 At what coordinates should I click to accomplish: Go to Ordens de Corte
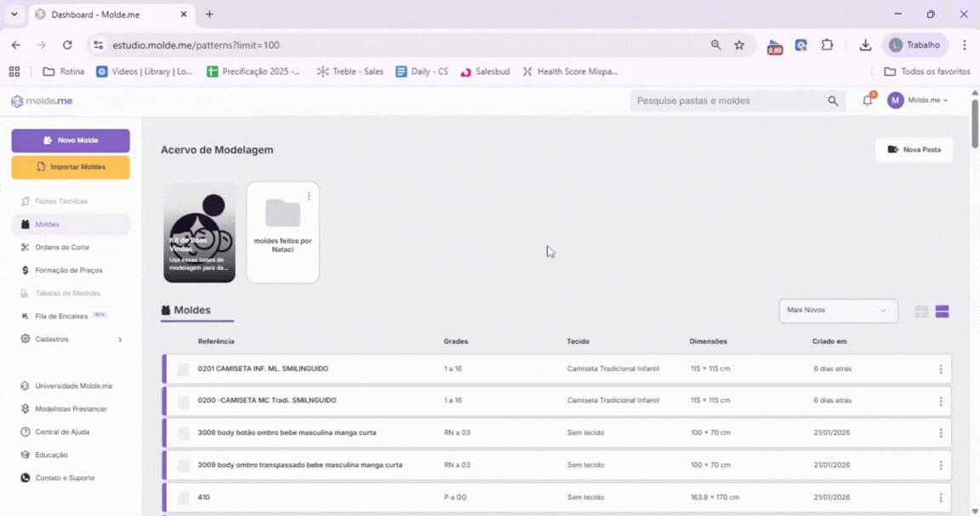(61, 247)
